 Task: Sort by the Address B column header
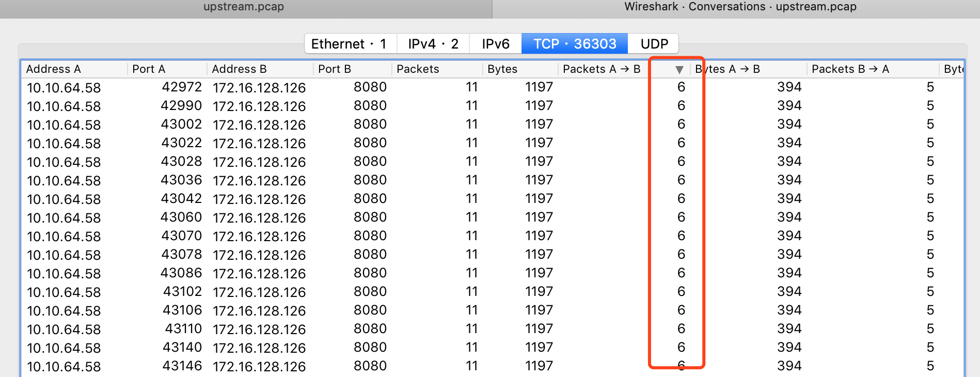[260, 69]
